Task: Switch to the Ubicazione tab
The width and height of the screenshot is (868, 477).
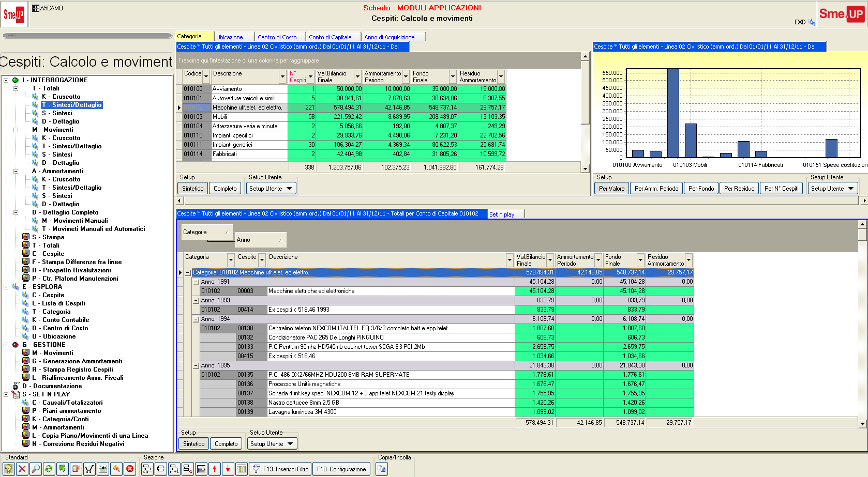Action: (230, 37)
